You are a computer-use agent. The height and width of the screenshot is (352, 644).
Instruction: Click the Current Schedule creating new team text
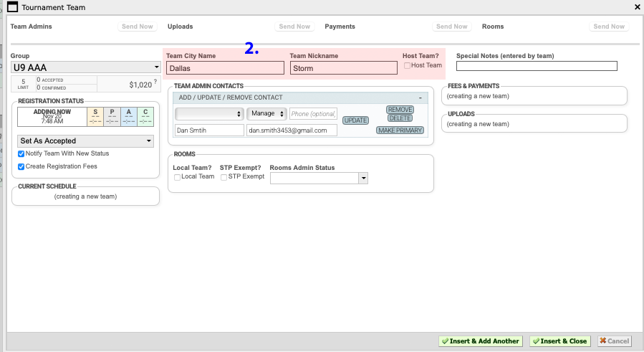point(85,196)
